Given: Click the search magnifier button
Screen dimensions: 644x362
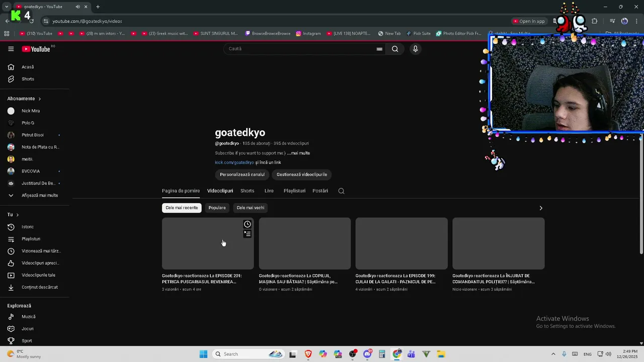Looking at the screenshot, I should click(x=395, y=49).
